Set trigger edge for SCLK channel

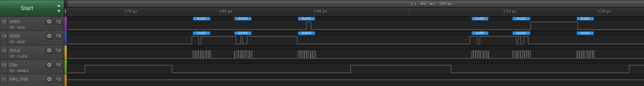(x=59, y=50)
